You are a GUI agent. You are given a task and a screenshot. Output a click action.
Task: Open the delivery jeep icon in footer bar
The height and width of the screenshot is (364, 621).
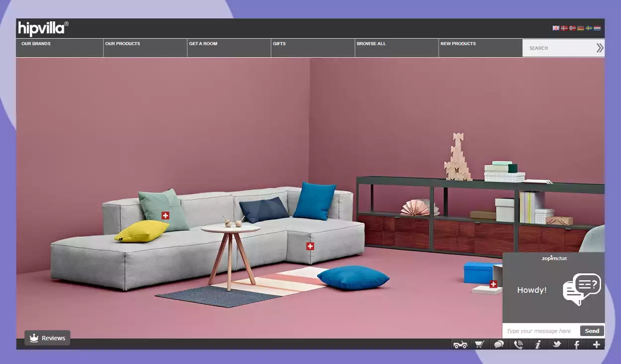point(460,344)
